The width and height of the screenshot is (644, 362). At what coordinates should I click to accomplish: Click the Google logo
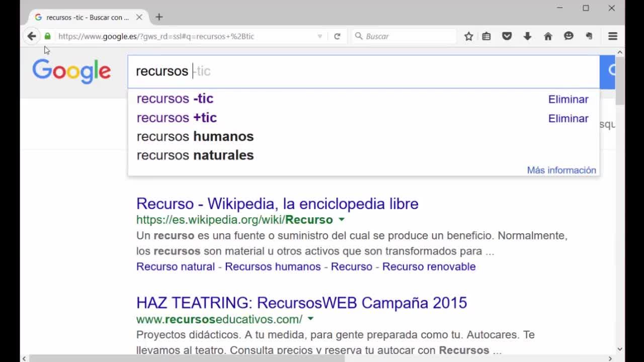click(x=71, y=71)
